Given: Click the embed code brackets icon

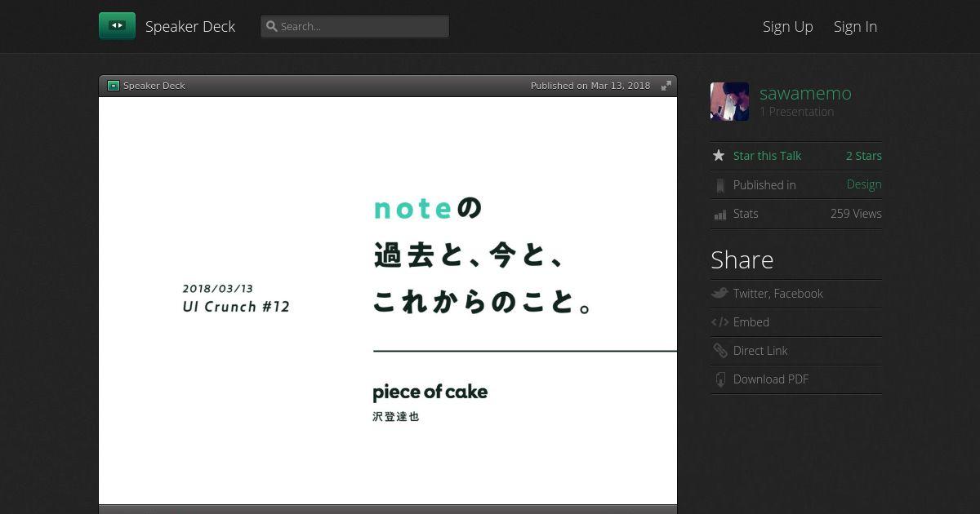Looking at the screenshot, I should coord(719,322).
